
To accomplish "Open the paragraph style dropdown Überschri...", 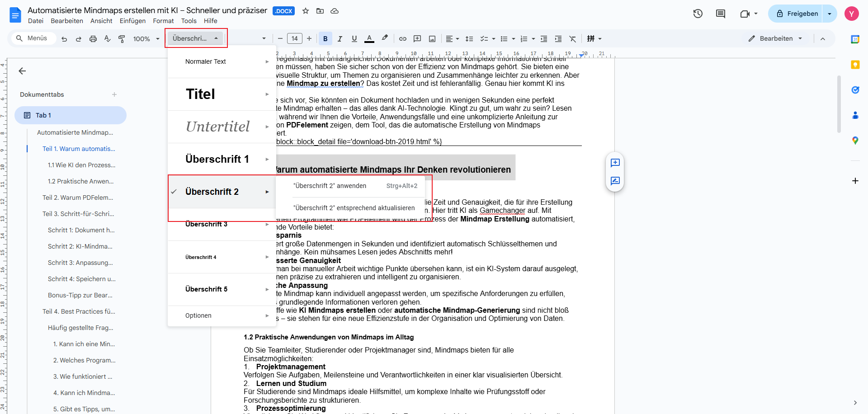I will click(x=196, y=38).
